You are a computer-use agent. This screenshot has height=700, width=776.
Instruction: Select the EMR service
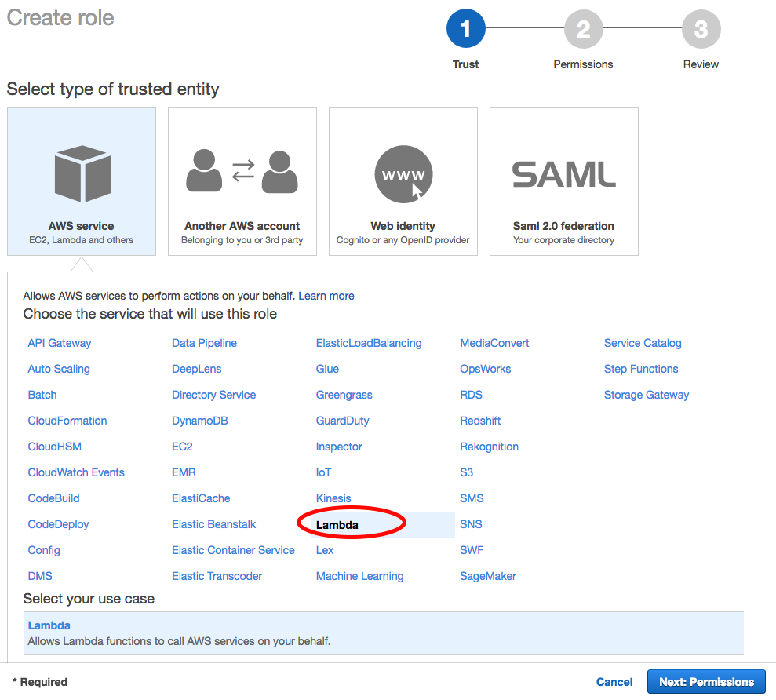click(x=184, y=472)
